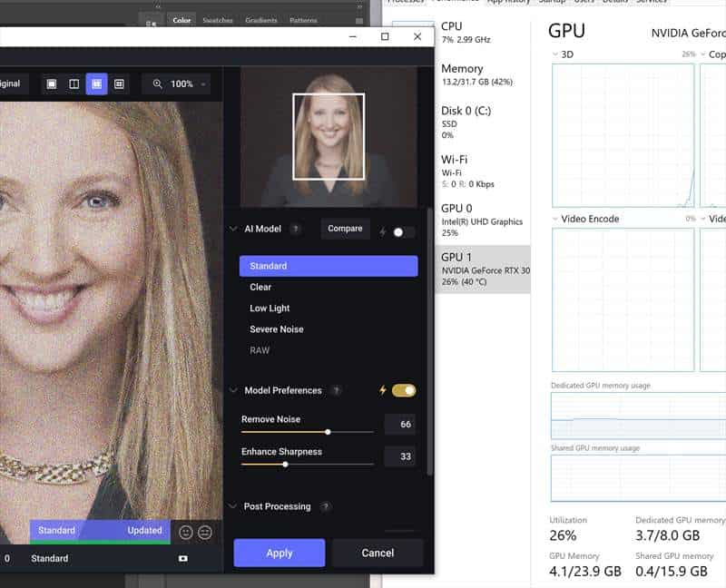Viewport: 726px width, 588px height.
Task: Click the Compare button
Action: coord(345,229)
